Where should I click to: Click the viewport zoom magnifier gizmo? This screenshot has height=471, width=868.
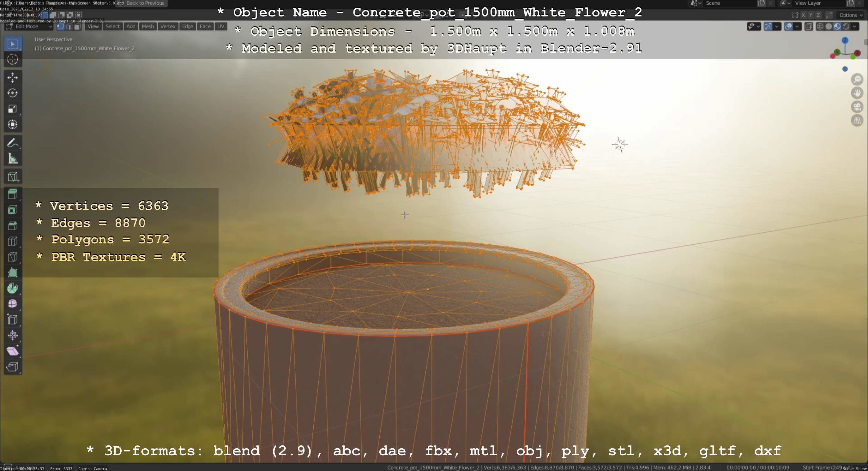pyautogui.click(x=857, y=80)
